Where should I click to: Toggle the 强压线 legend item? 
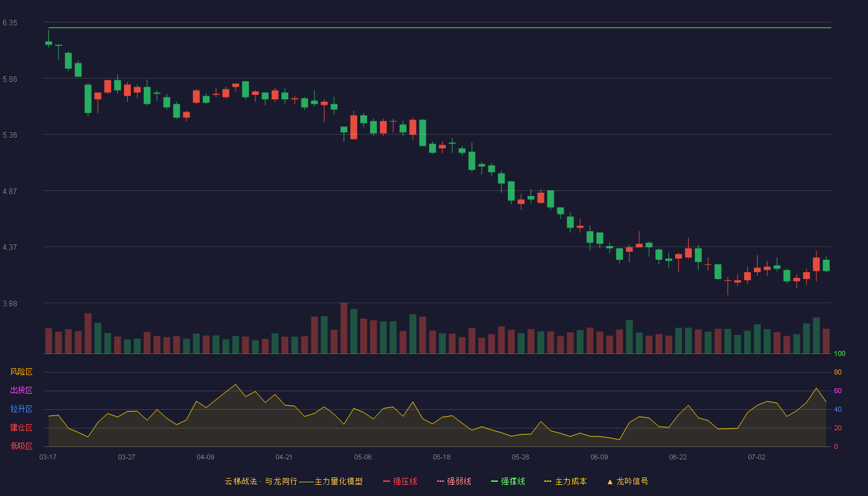pyautogui.click(x=400, y=481)
